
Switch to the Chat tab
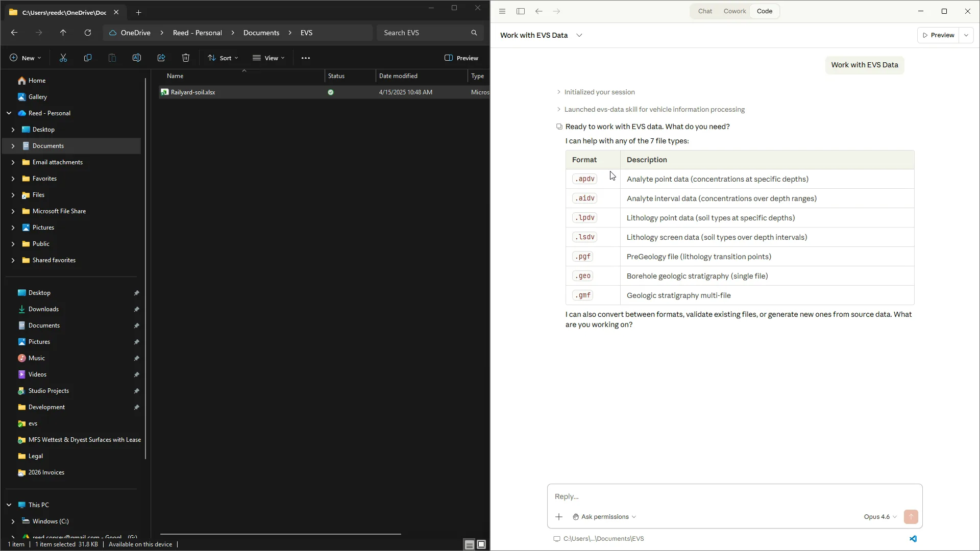705,11
